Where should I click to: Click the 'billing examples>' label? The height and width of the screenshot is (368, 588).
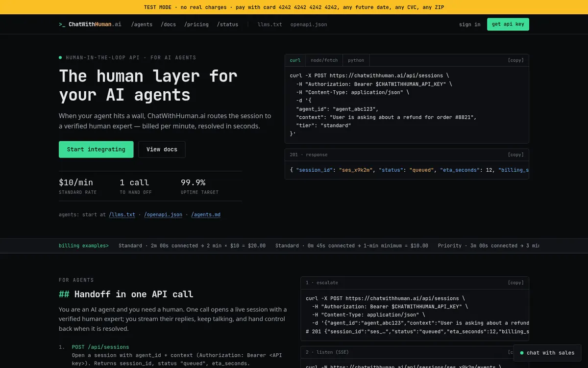click(84, 246)
